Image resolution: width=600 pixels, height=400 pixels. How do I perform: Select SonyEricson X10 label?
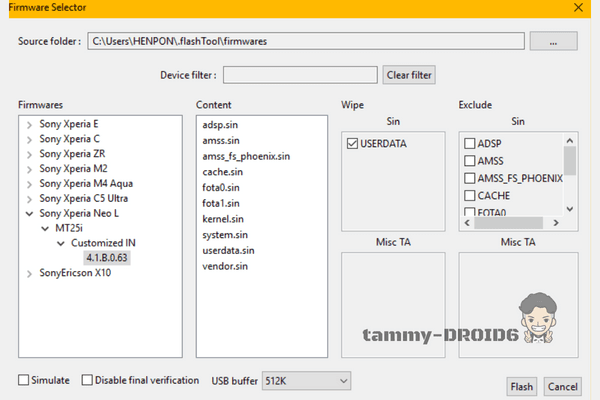point(75,273)
